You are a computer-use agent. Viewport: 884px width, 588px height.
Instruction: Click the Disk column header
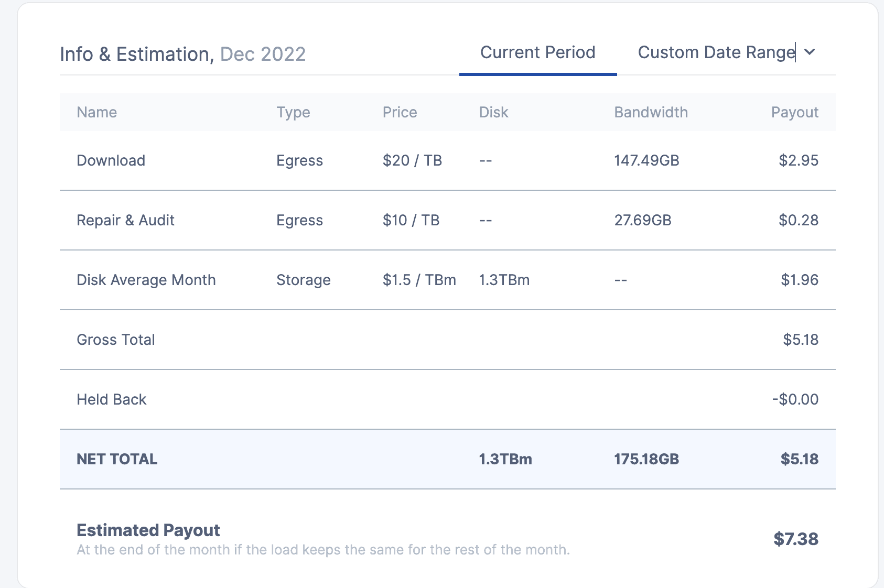(x=493, y=112)
